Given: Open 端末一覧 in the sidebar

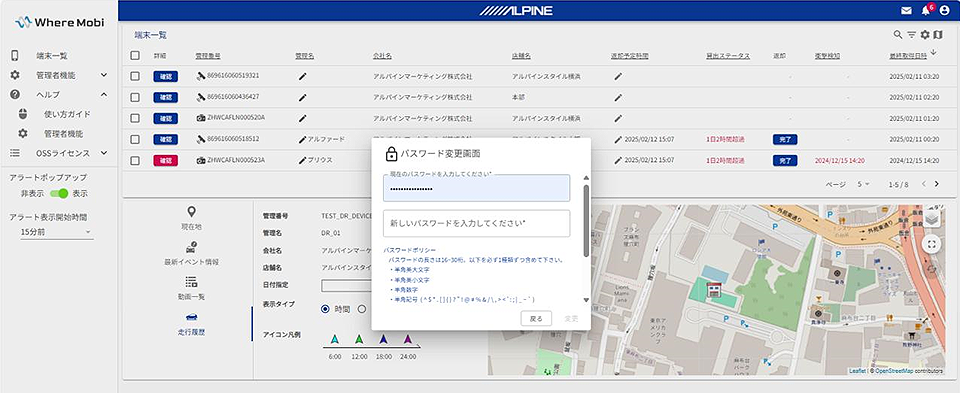Looking at the screenshot, I should [52, 56].
